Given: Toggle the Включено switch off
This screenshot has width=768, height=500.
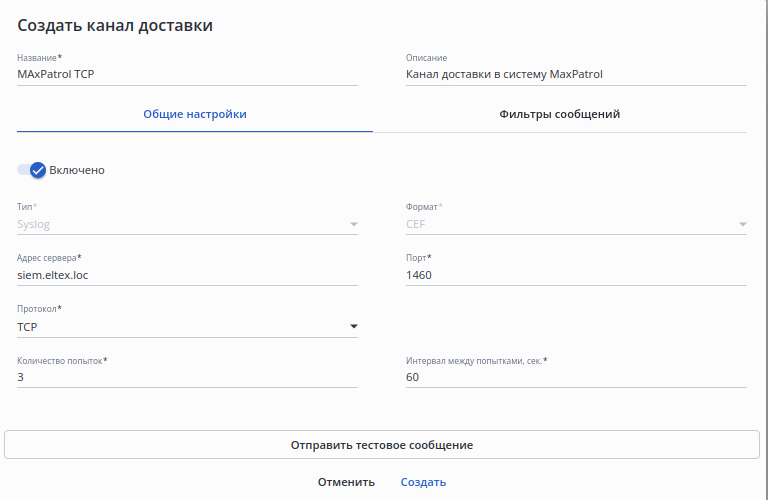Looking at the screenshot, I should point(33,170).
